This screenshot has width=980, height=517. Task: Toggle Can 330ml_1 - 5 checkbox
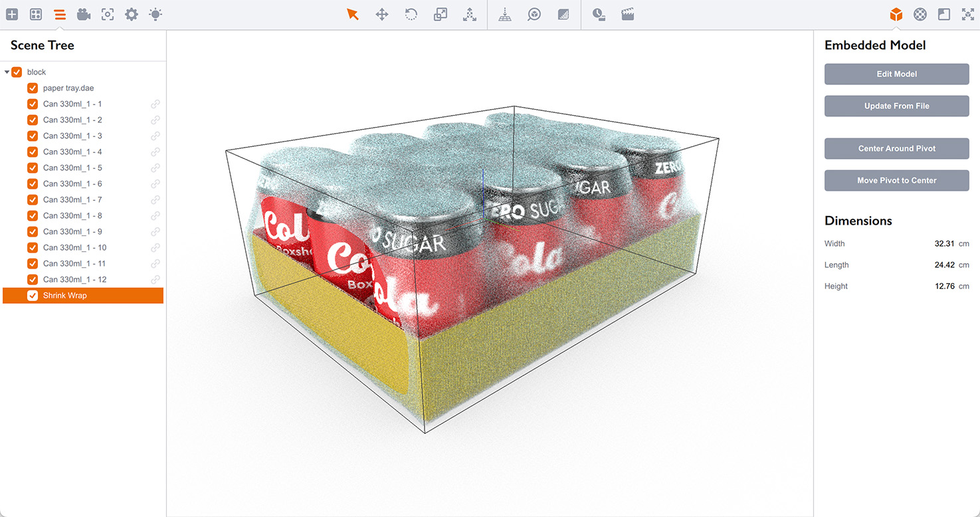pyautogui.click(x=33, y=167)
